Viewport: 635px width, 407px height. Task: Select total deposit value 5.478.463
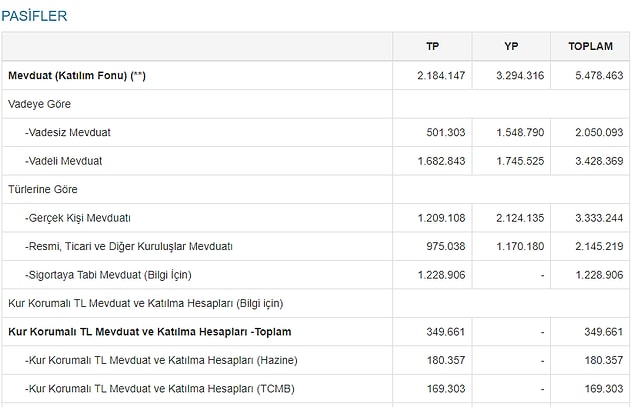(x=596, y=76)
